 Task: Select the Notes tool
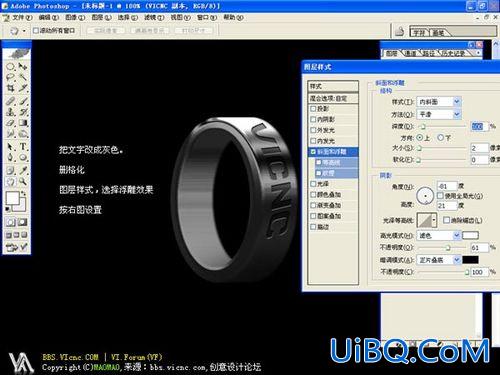click(x=11, y=170)
